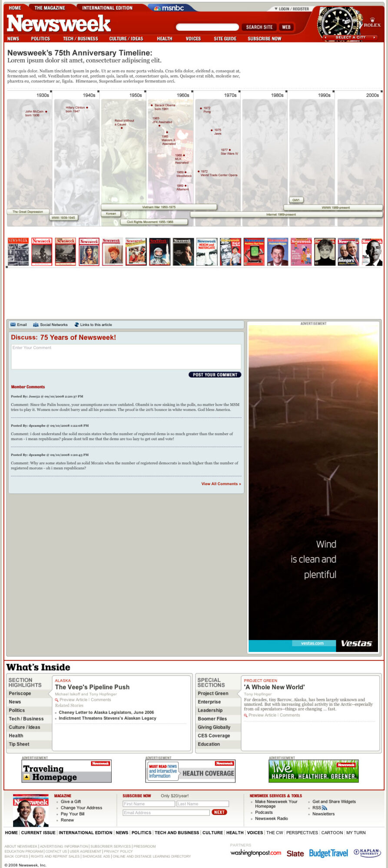Click left arrow next to Select a City
Image resolution: width=388 pixels, height=868 pixels.
(326, 37)
